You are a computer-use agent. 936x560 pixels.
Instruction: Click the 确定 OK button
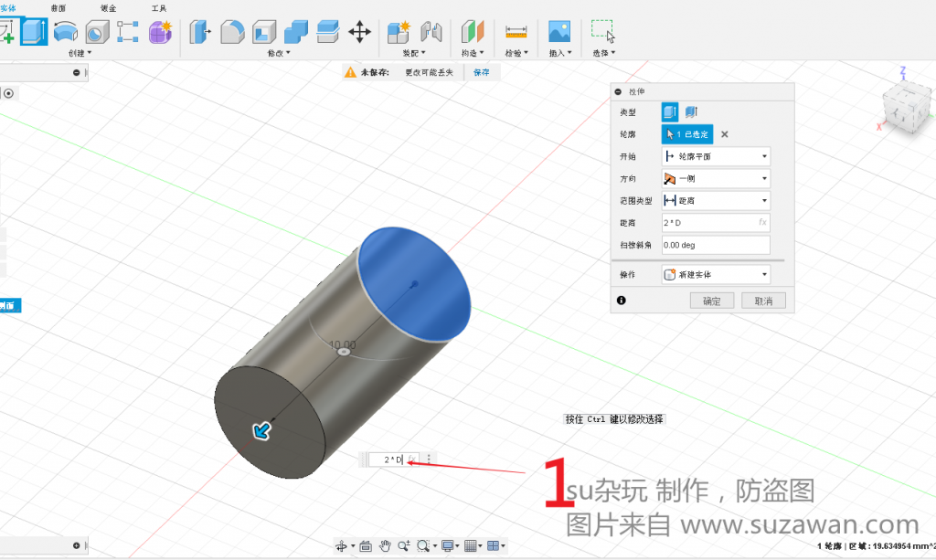click(711, 301)
